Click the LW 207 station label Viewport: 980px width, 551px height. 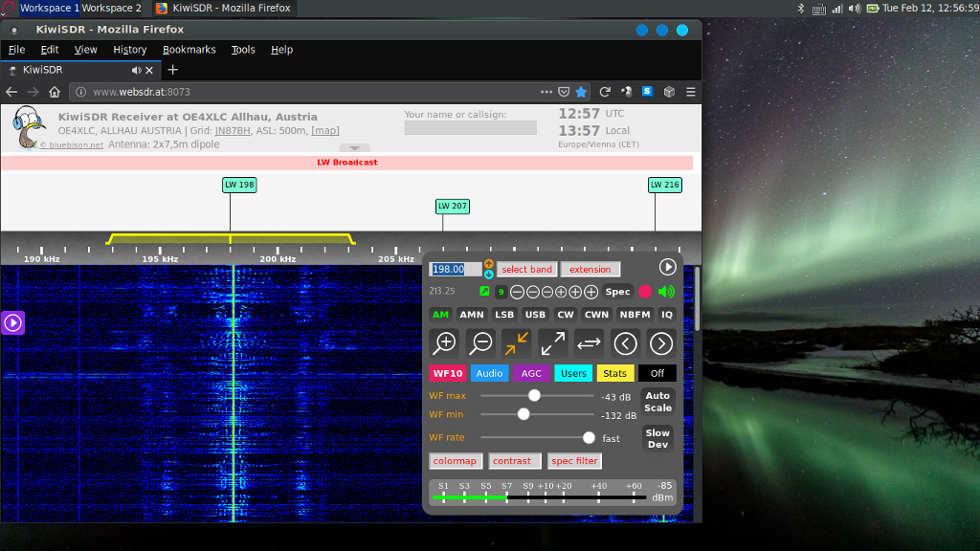453,207
